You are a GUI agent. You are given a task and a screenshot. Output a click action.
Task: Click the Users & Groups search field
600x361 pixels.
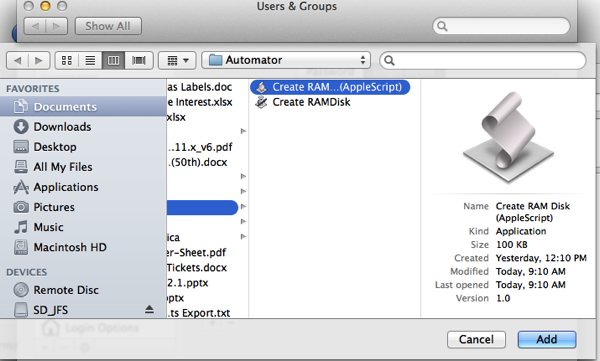(x=501, y=26)
